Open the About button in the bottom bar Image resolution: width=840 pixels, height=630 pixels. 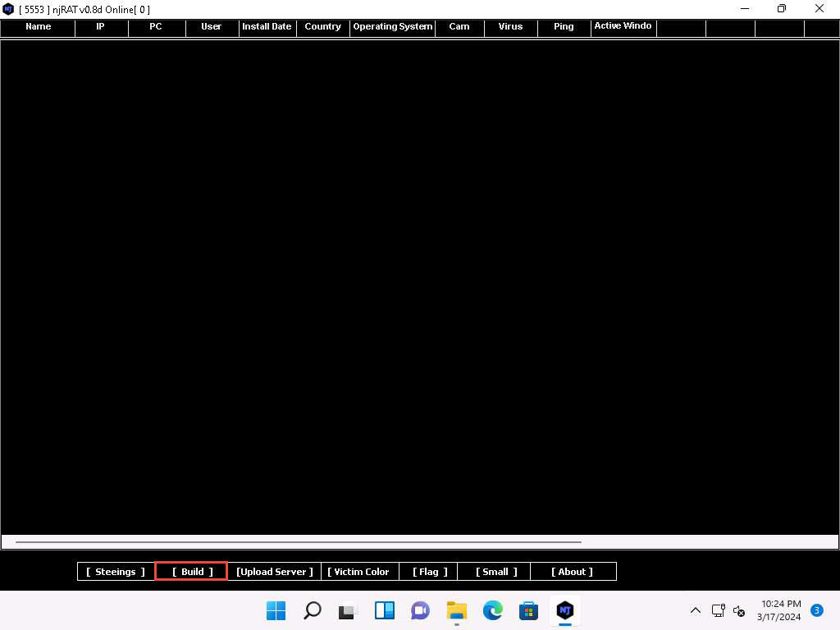(x=572, y=572)
